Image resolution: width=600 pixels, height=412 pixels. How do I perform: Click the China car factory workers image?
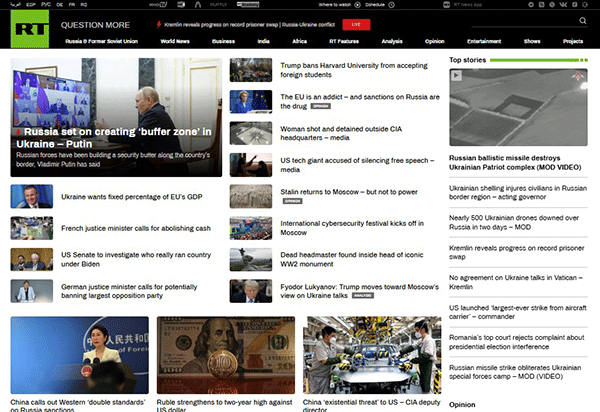point(372,355)
